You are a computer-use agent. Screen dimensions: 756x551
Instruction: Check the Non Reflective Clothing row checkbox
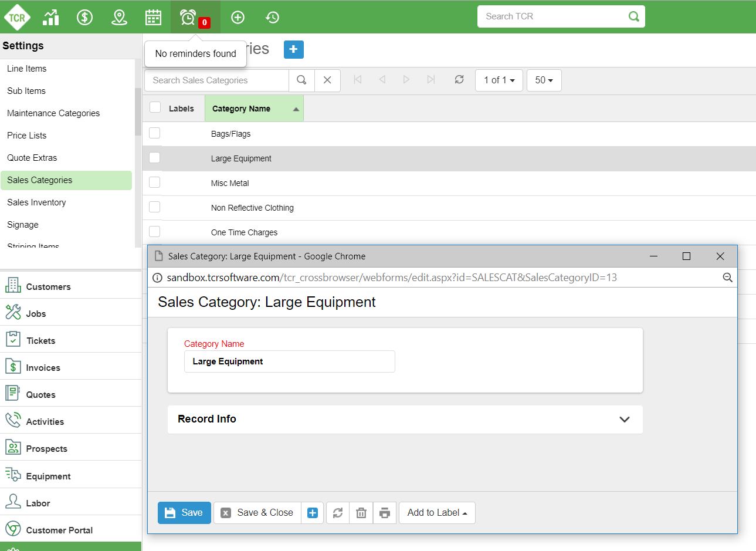pyautogui.click(x=155, y=207)
